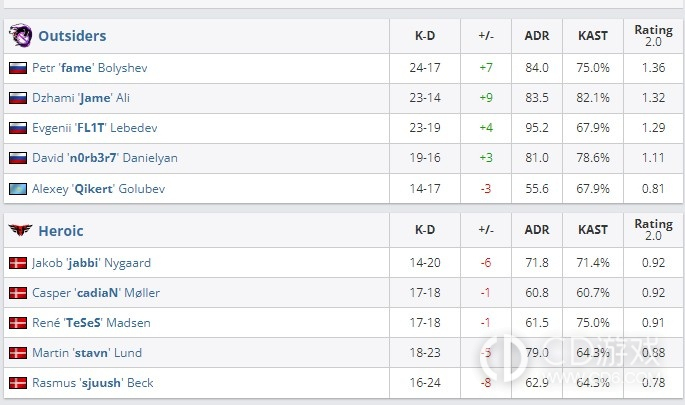Click the Heroic K-D column header
This screenshot has width=685, height=405.
coord(425,230)
